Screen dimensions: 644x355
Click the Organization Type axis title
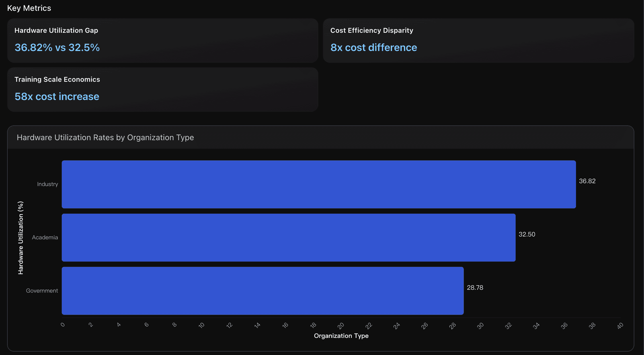click(x=341, y=336)
